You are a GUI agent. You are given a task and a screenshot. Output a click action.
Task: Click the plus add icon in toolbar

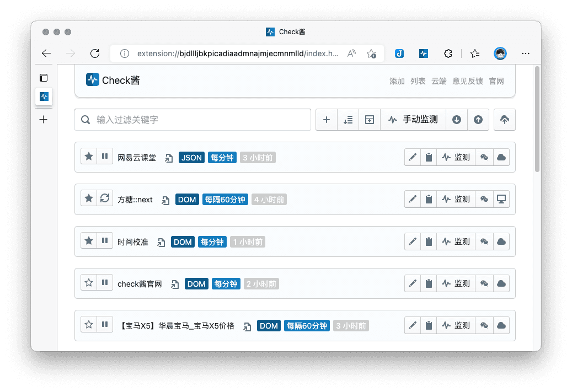[x=327, y=120]
